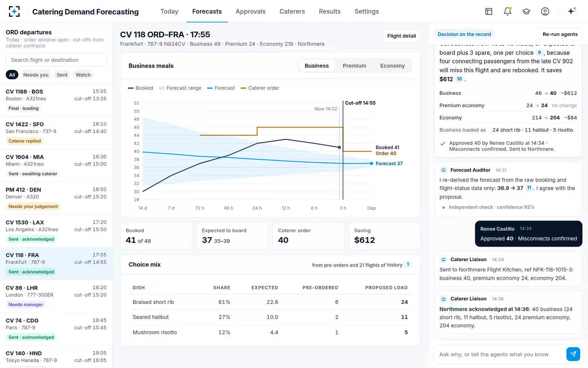The height and width of the screenshot is (368, 588).
Task: Click the Caterer order legend swatch
Action: (243, 88)
